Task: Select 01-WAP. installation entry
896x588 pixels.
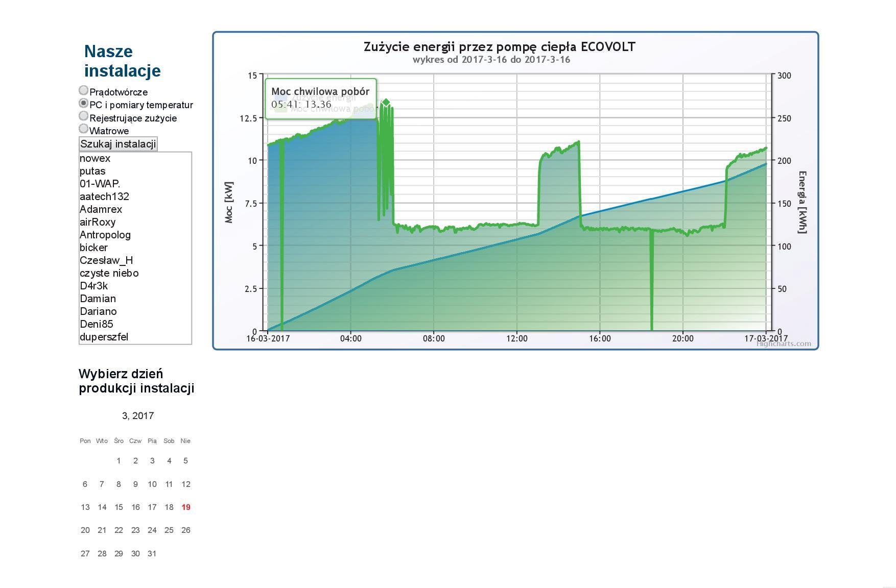Action: (135, 184)
